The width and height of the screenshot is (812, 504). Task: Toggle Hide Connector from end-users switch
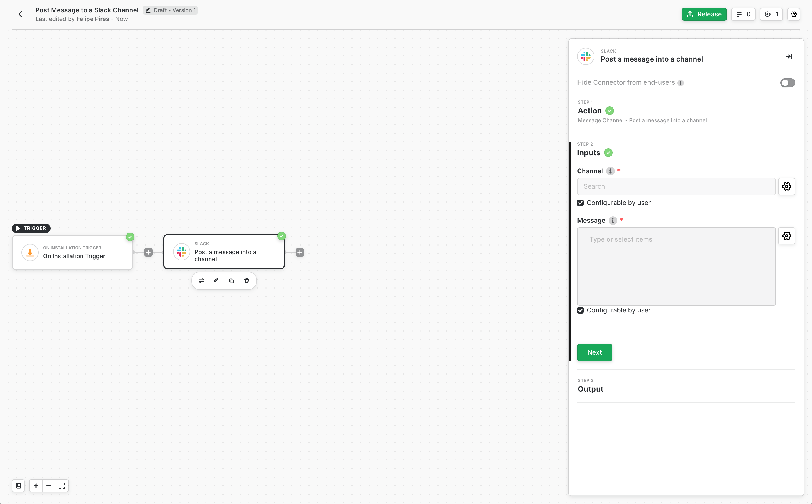[x=787, y=83]
